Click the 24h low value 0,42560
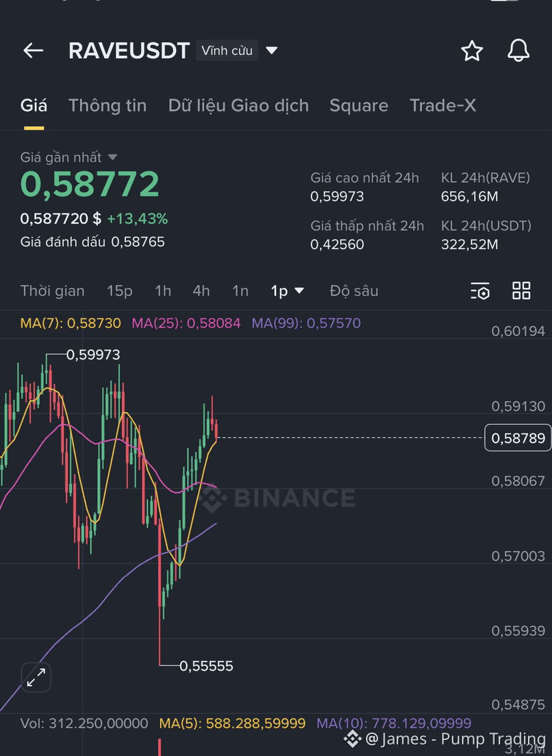The height and width of the screenshot is (756, 552). [337, 245]
